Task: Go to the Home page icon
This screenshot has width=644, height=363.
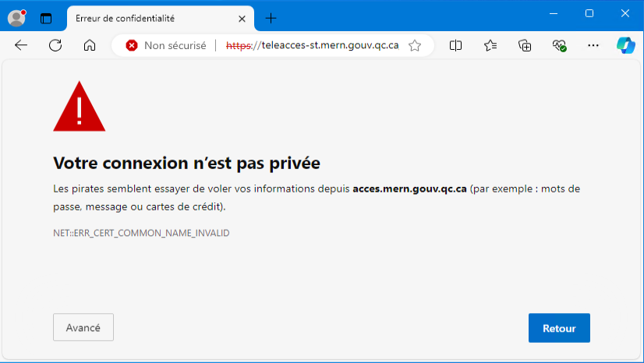Action: tap(90, 45)
